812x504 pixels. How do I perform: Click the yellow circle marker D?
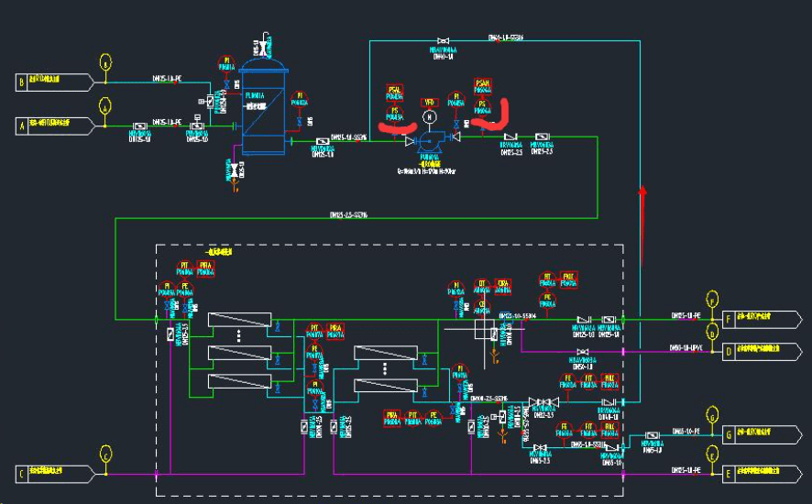click(x=713, y=333)
